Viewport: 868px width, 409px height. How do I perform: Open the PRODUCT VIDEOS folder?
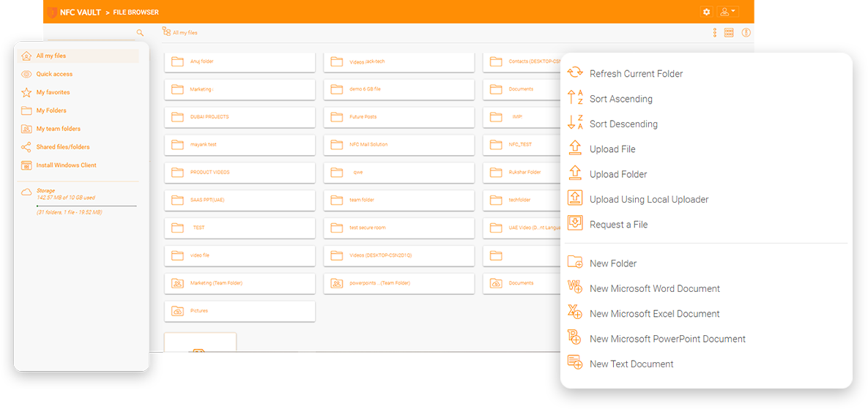point(240,173)
